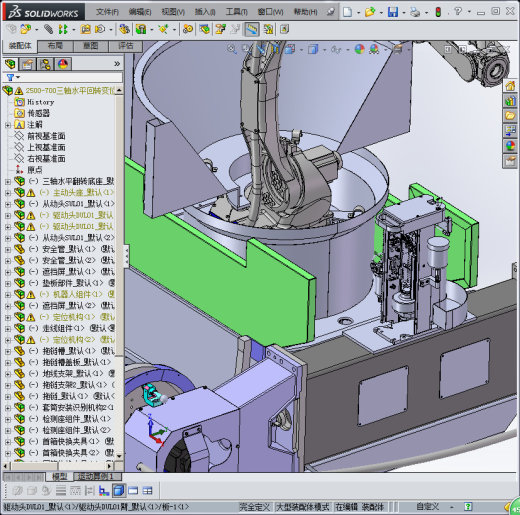Switch to the 运动算例1 bottom tab

point(96,476)
